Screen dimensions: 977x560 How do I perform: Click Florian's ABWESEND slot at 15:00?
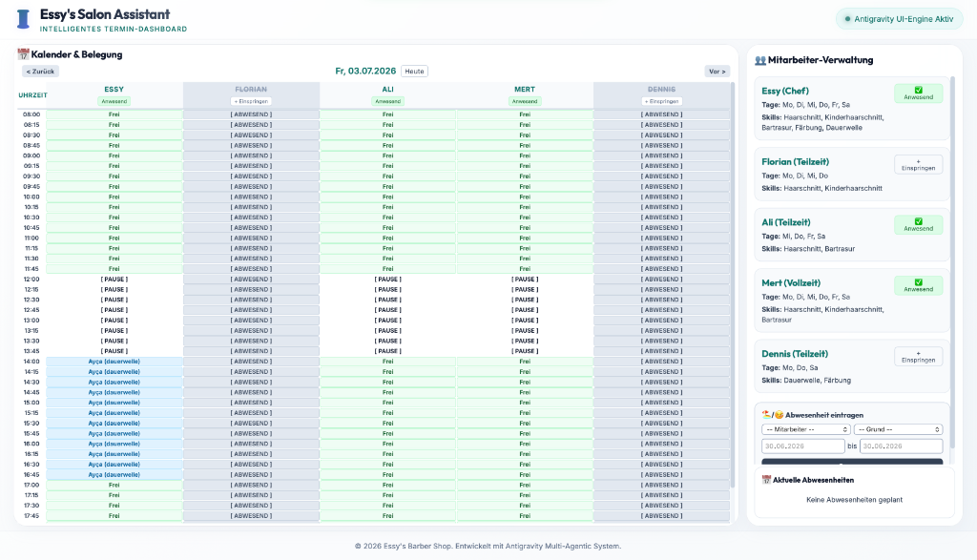pyautogui.click(x=251, y=403)
